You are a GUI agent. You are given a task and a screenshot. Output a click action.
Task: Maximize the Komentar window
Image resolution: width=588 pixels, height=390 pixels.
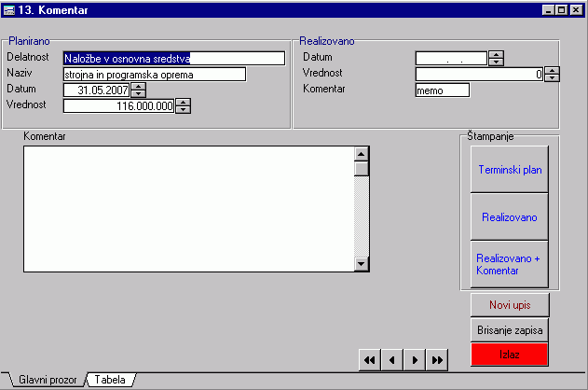click(x=561, y=10)
